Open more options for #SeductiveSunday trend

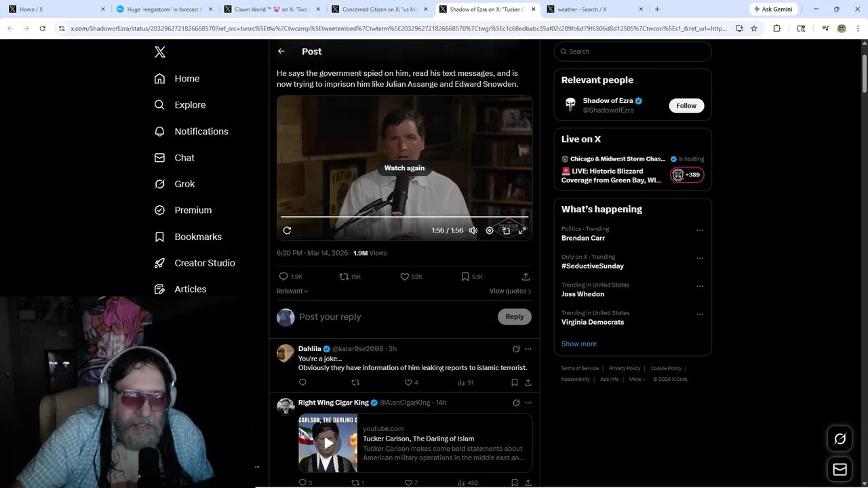point(700,258)
